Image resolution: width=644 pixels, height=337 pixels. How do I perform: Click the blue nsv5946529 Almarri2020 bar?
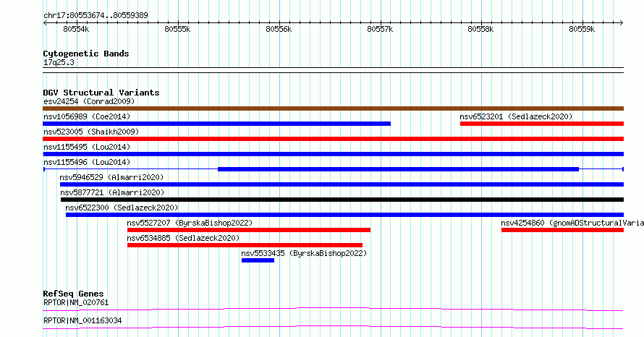coord(342,184)
